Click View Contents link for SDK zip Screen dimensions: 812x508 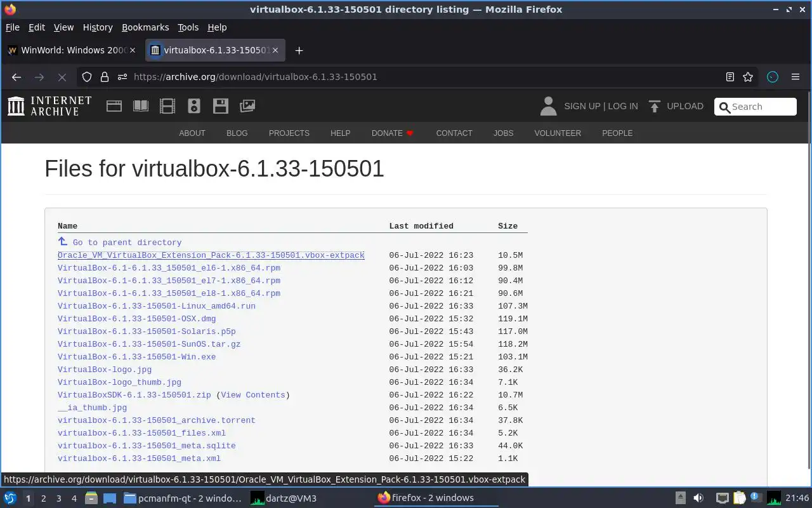[253, 395]
